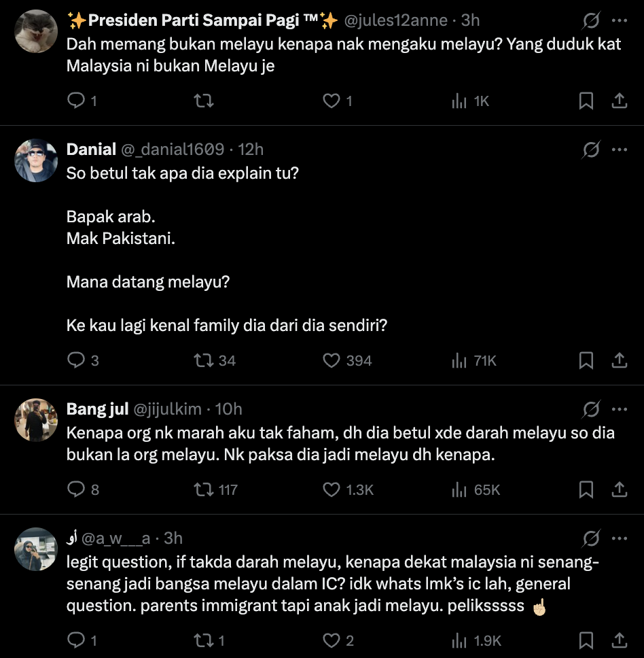
Task: Share the last tweet by @a_w__a
Action: pos(620,640)
